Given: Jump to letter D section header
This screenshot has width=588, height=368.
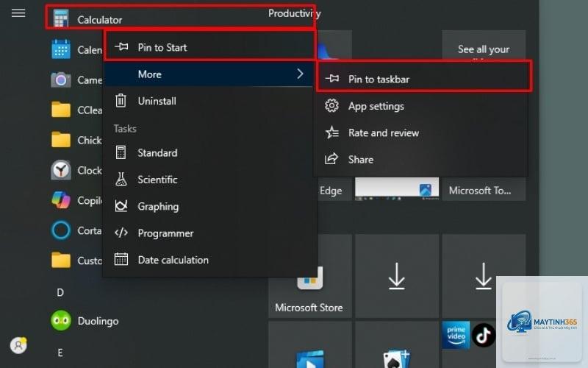Looking at the screenshot, I should (60, 292).
